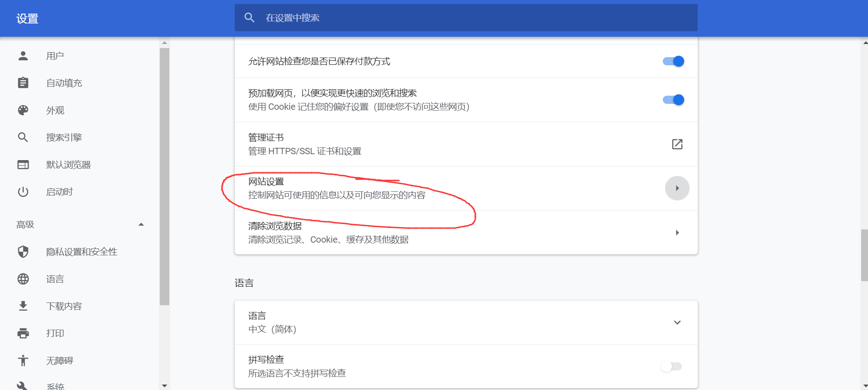This screenshot has width=868, height=390.
Task: Open 清除浏览数据 arrow
Action: point(677,233)
